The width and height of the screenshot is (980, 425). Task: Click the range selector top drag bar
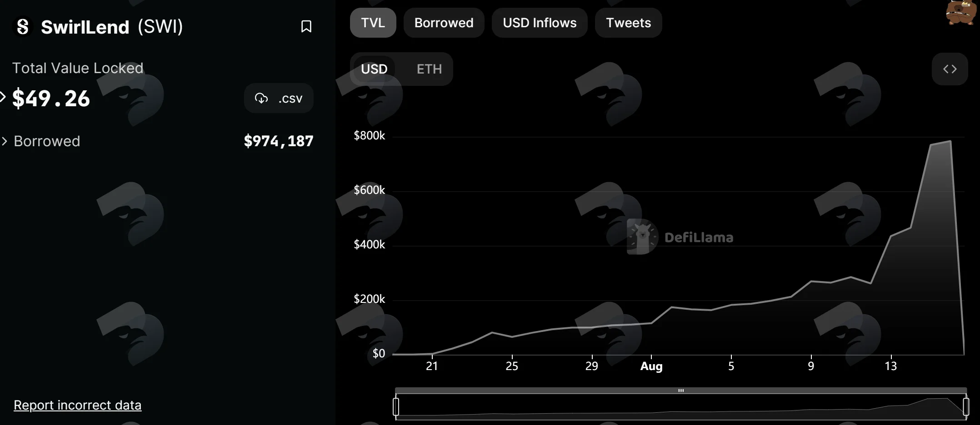(681, 390)
